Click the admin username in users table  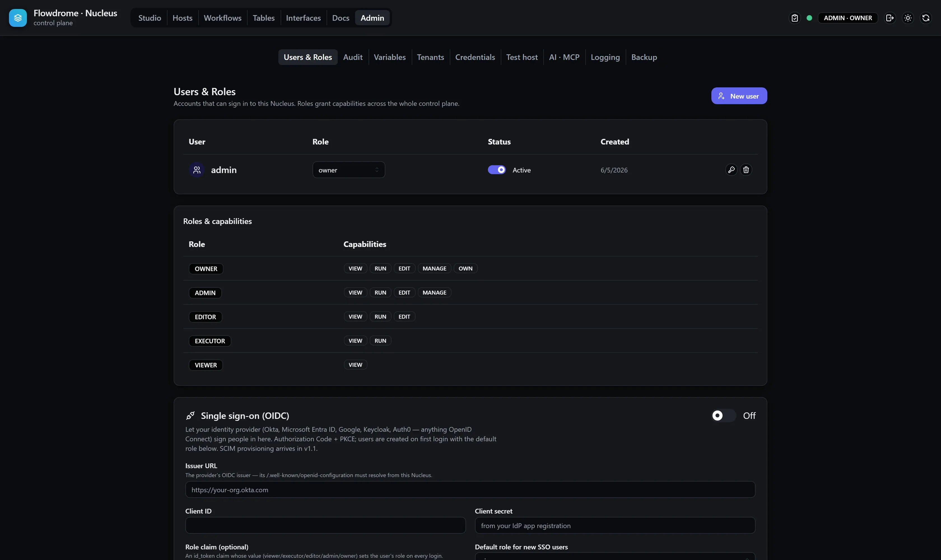pyautogui.click(x=223, y=170)
